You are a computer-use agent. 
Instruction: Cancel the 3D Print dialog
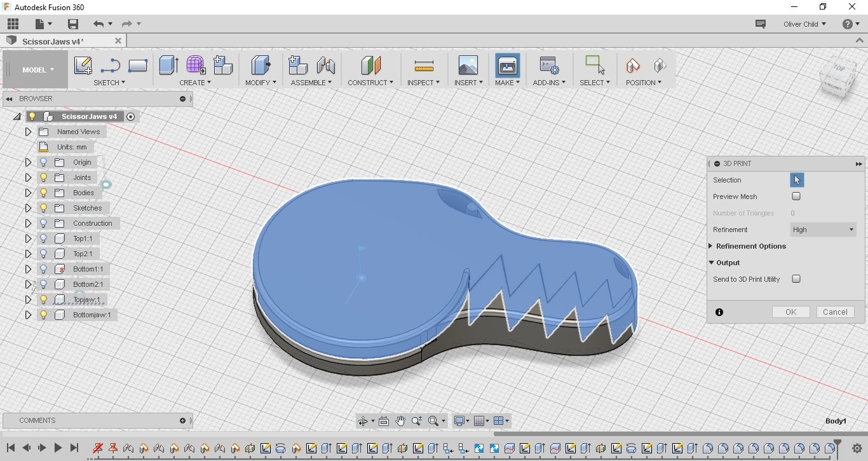(835, 312)
